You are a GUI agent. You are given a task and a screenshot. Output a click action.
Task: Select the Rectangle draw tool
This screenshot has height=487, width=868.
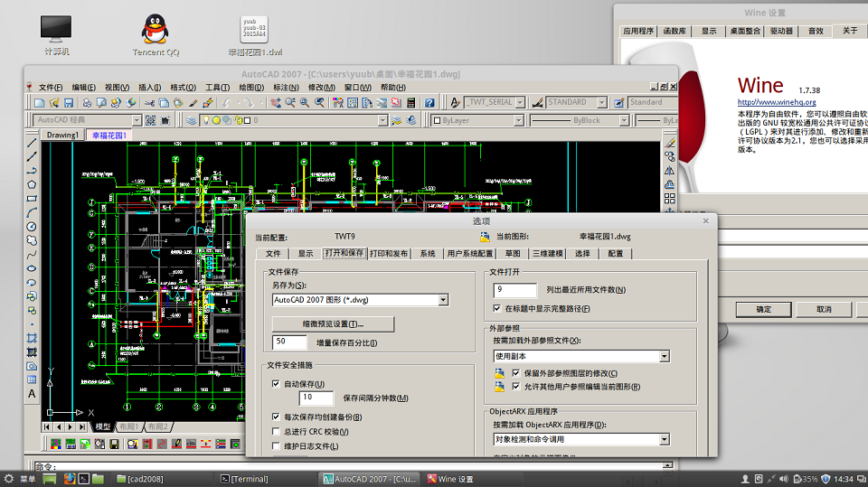32,199
